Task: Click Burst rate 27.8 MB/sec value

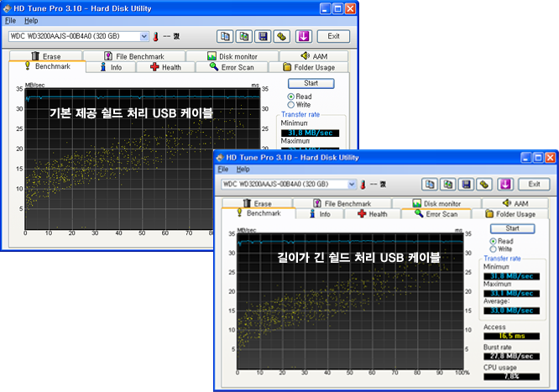Action: click(512, 357)
